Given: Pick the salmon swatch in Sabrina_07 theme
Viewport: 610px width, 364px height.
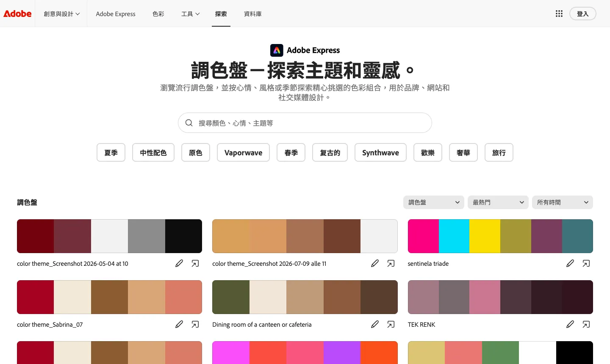Looking at the screenshot, I should click(183, 297).
